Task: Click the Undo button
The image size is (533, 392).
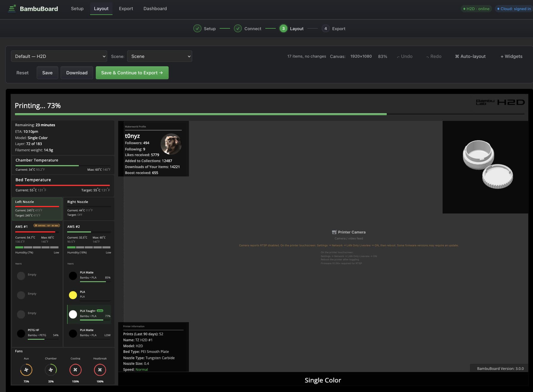Action: [405, 56]
